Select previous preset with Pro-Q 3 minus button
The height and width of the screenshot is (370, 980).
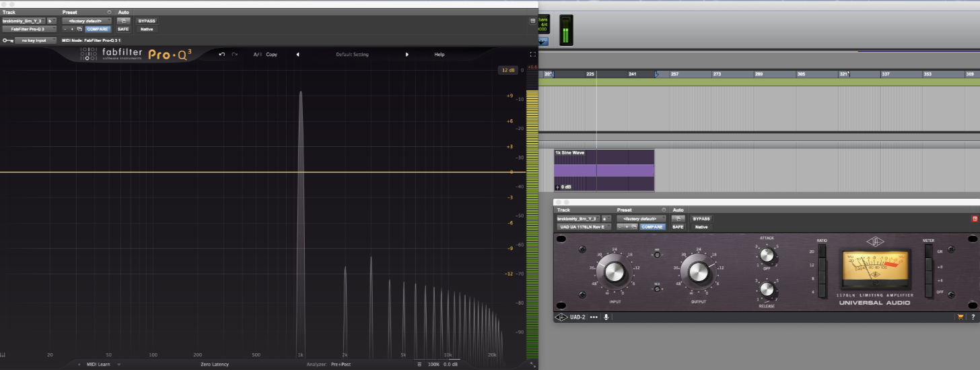(x=65, y=29)
